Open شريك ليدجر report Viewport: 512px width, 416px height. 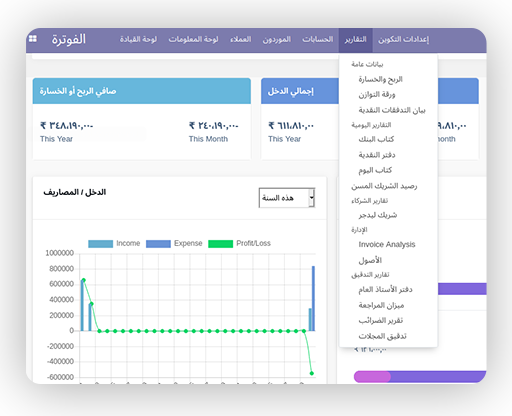[378, 215]
